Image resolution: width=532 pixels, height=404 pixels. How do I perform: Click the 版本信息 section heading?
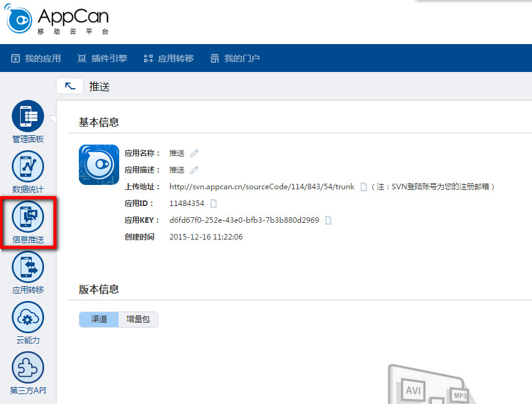click(x=99, y=289)
